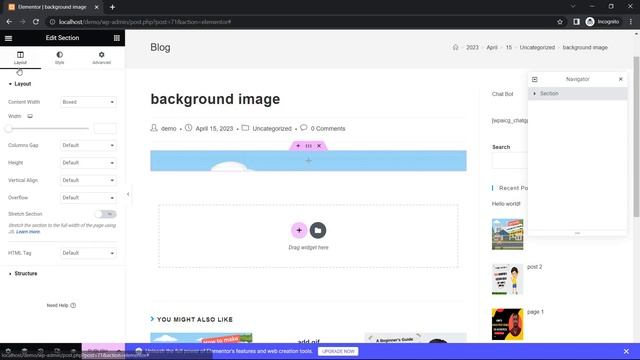Click the Navigator bottom resize handle
Image resolution: width=640 pixels, height=360 pixels.
tap(577, 233)
